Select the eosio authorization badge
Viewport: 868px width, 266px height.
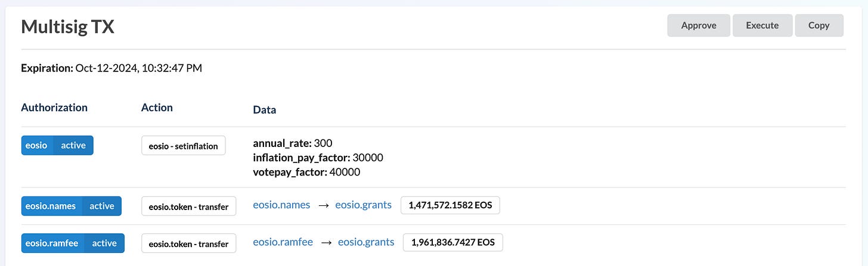point(37,145)
